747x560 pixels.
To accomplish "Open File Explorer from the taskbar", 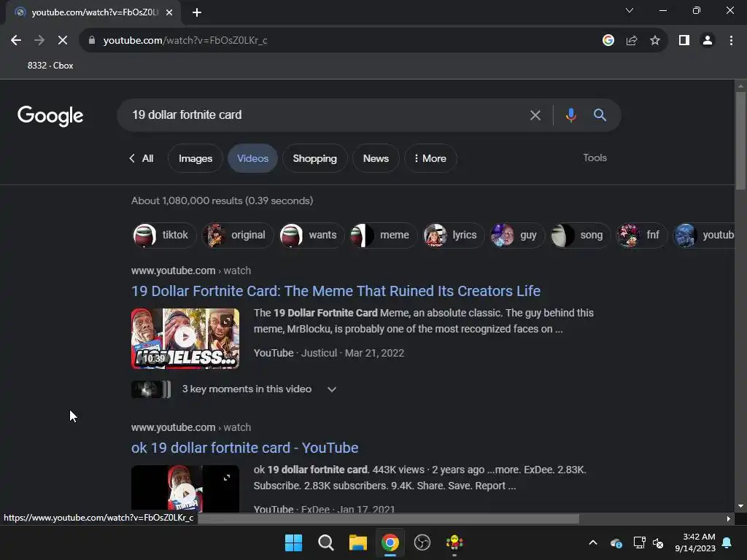I will click(357, 542).
